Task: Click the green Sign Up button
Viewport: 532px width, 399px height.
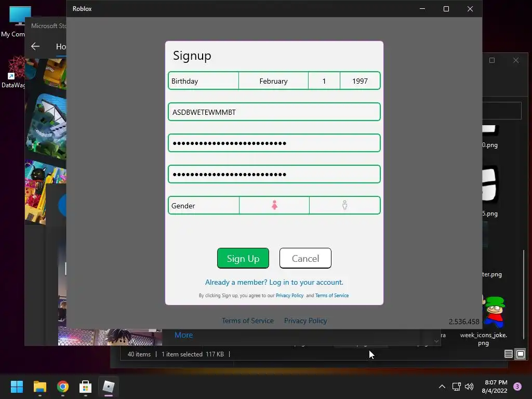Action: pos(243,258)
